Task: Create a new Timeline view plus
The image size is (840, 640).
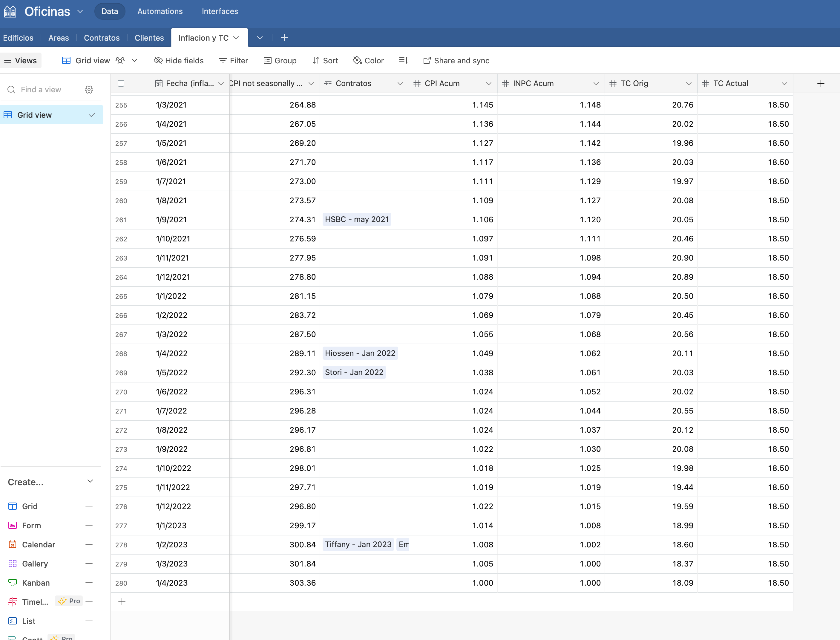Action: click(89, 602)
